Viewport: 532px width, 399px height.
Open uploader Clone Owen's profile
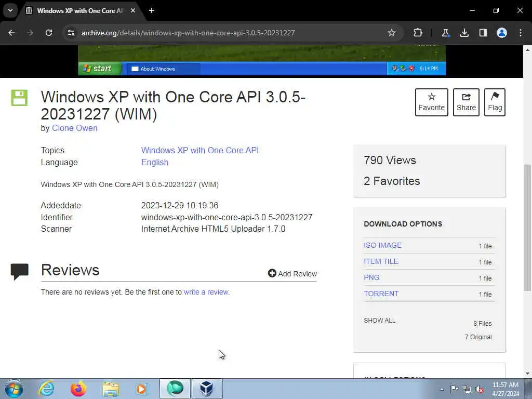(x=75, y=128)
